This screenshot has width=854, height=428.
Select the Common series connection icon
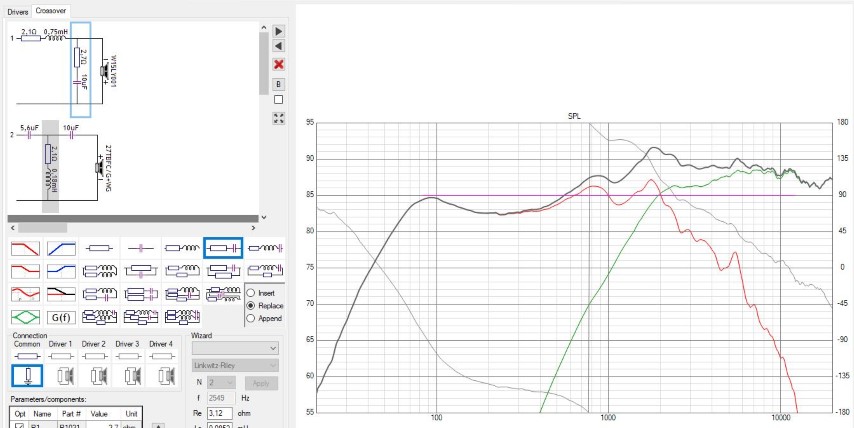pos(27,356)
